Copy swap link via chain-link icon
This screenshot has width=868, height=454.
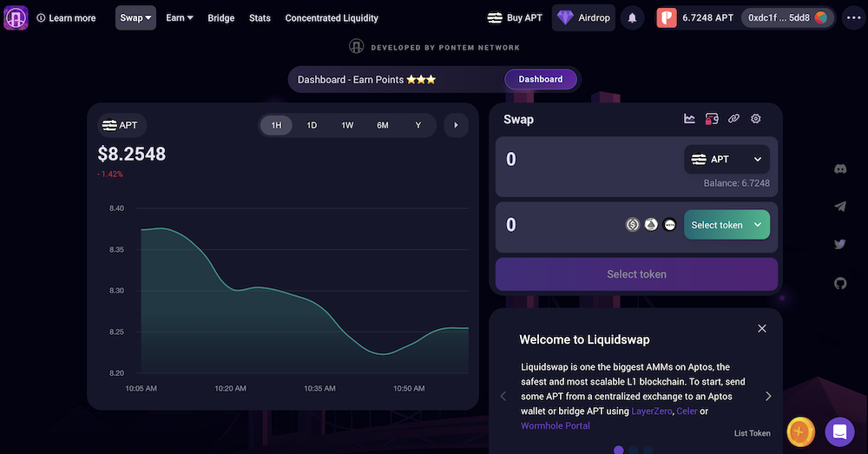coord(733,119)
